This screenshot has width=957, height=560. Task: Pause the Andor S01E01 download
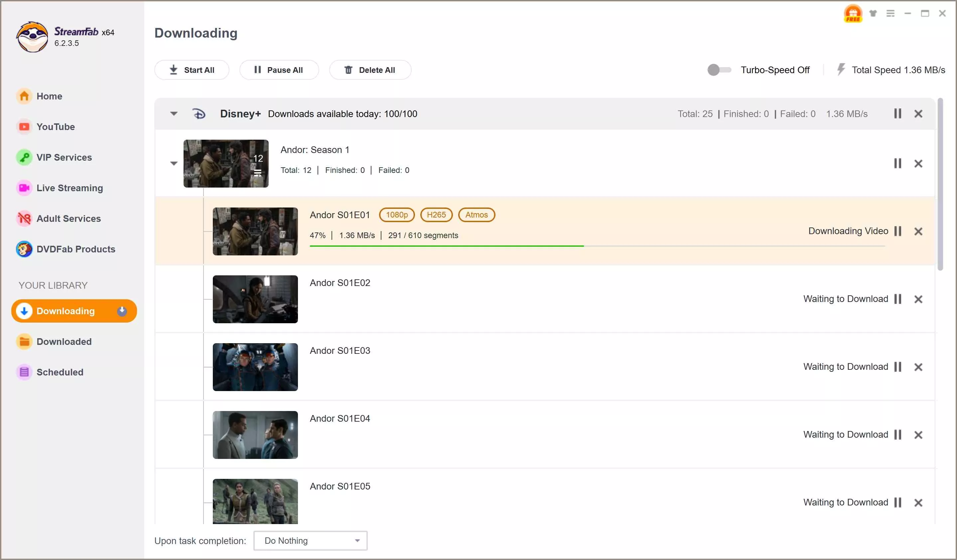tap(897, 231)
